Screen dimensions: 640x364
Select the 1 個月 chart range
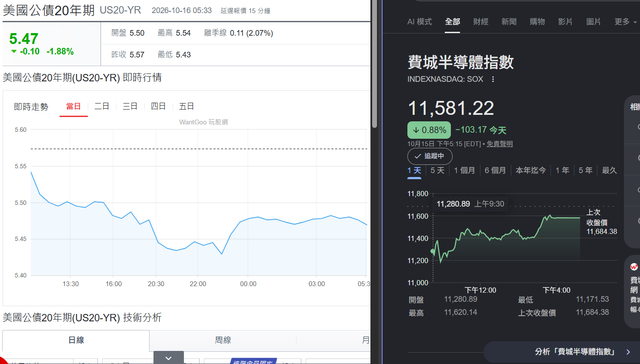464,171
